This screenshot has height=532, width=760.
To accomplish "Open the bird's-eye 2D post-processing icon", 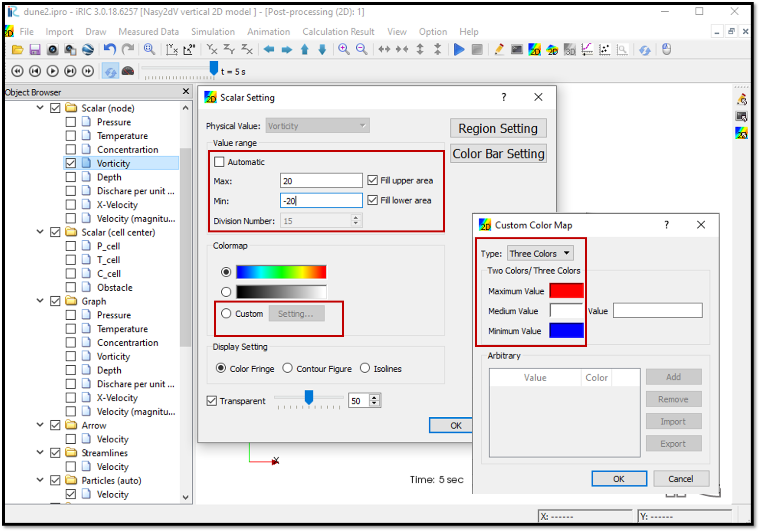I will pyautogui.click(x=552, y=50).
